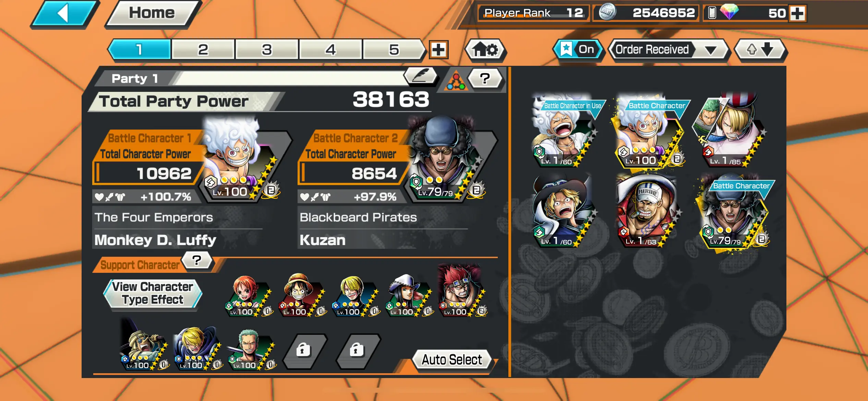
Task: Toggle the favorites star On filter
Action: [577, 50]
